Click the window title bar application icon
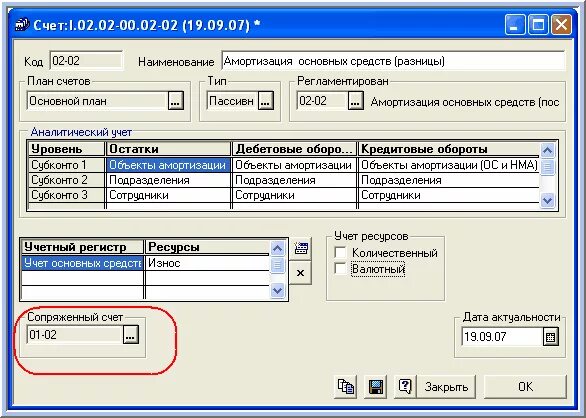Viewport: 586px width, 418px height. (x=22, y=25)
